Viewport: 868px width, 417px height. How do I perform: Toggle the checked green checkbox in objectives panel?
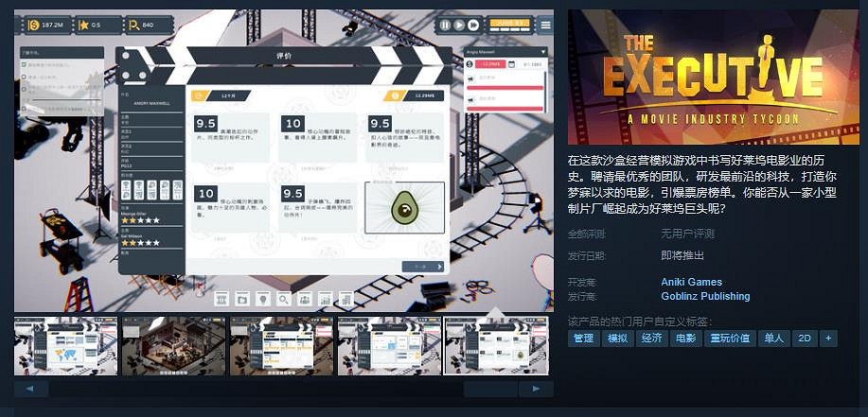point(24,64)
